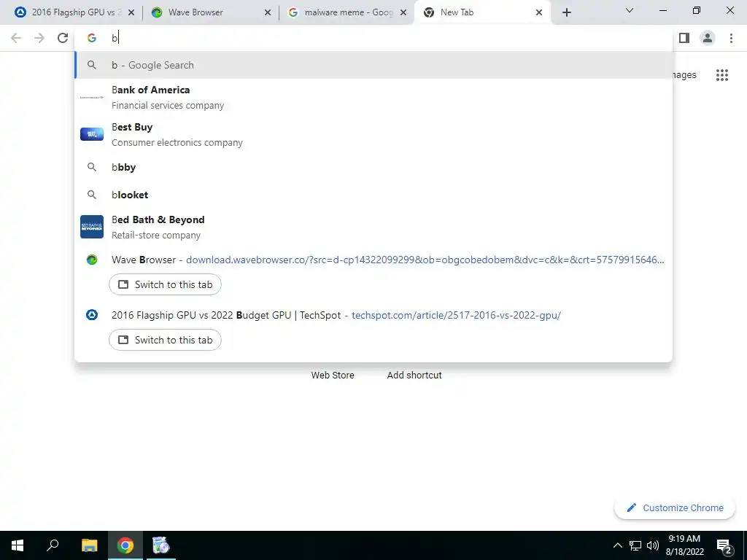The width and height of the screenshot is (747, 560).
Task: Open the download.wavebrowser.co suggestion link
Action: point(425,260)
